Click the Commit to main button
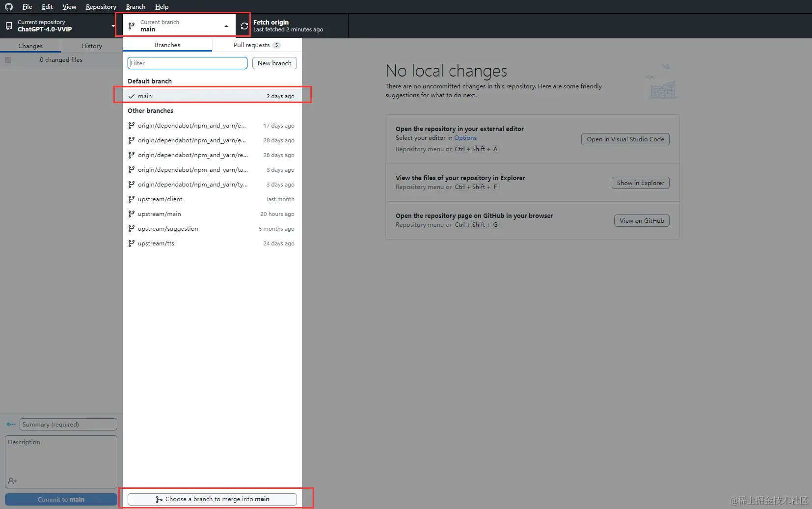This screenshot has width=812, height=509. [x=61, y=499]
